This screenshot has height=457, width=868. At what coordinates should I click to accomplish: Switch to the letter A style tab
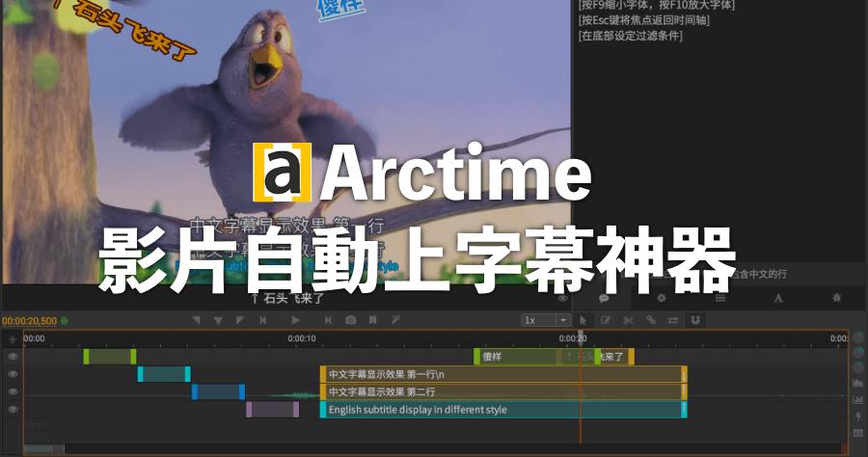778,298
